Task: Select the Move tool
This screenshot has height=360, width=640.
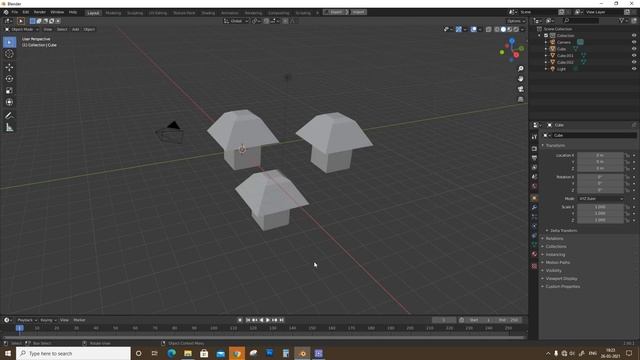Action: click(9, 67)
